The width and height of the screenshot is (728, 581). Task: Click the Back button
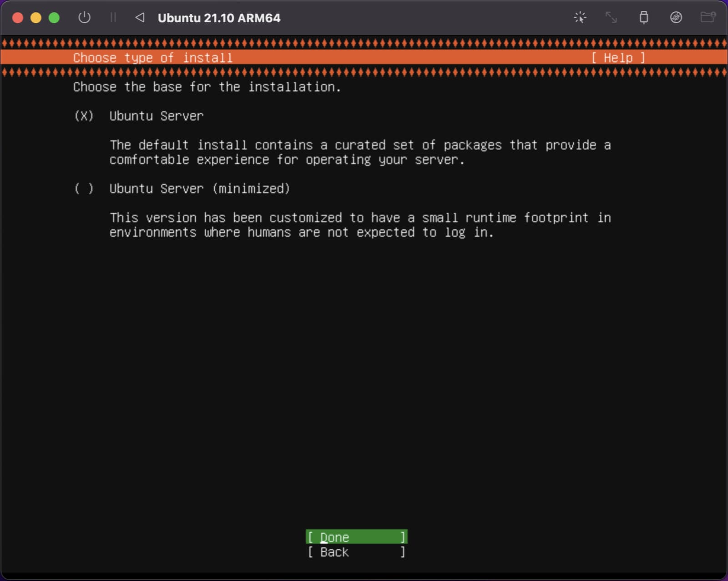[356, 552]
